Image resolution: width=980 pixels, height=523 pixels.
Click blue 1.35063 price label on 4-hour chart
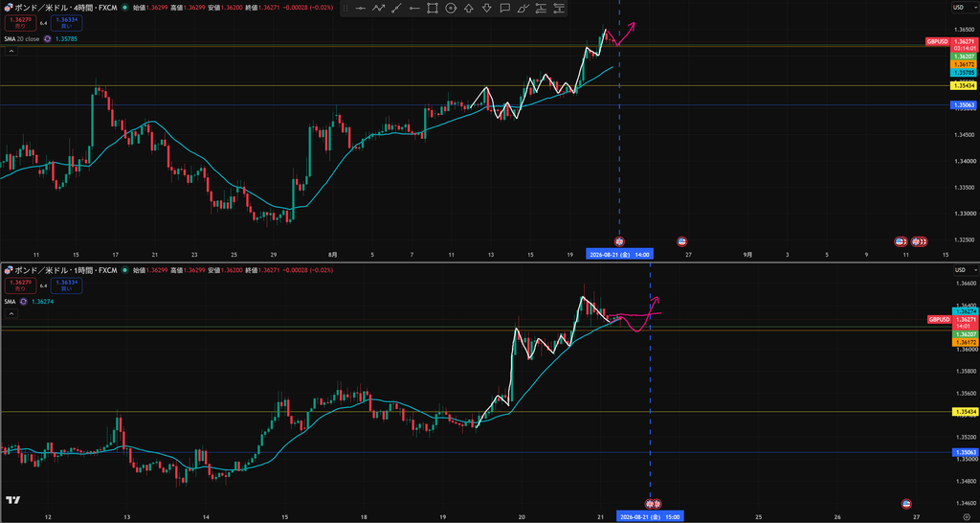pos(963,105)
